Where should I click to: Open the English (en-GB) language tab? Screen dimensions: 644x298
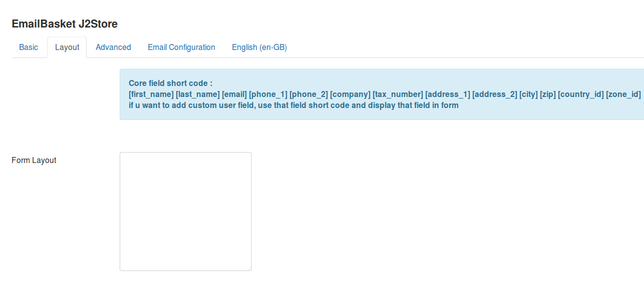[x=259, y=47]
